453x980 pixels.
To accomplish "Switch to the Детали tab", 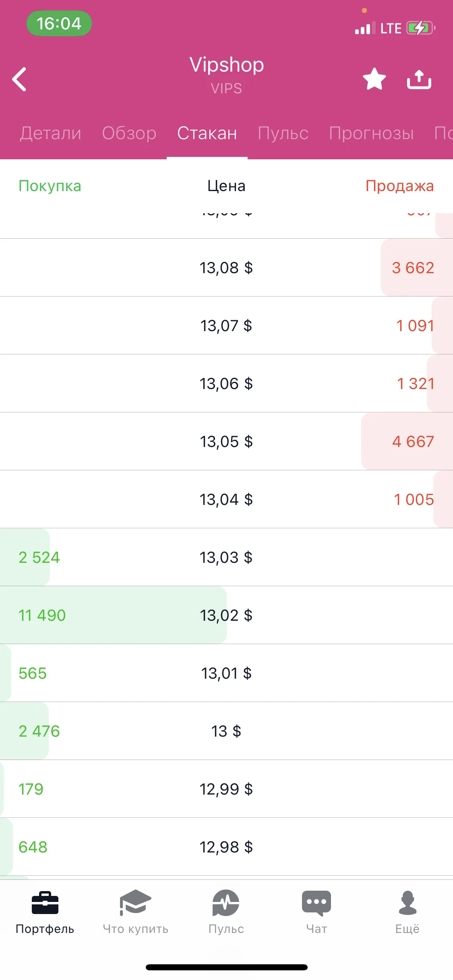I will (51, 133).
